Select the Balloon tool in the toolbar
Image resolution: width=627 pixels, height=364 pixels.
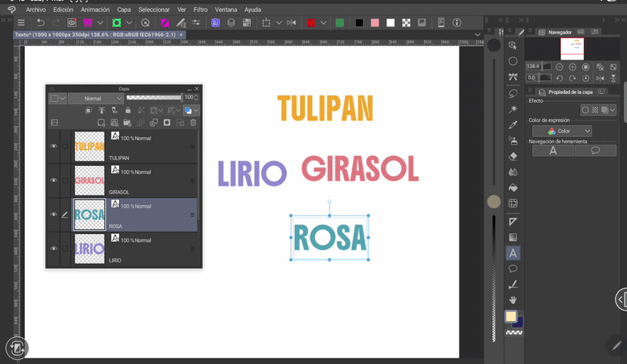click(513, 268)
